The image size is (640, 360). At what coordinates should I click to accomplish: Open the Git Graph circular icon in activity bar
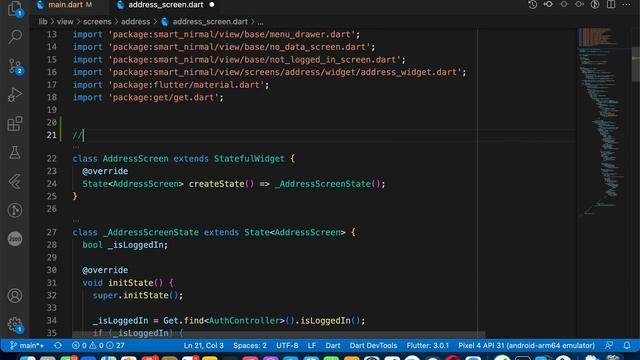[x=15, y=210]
